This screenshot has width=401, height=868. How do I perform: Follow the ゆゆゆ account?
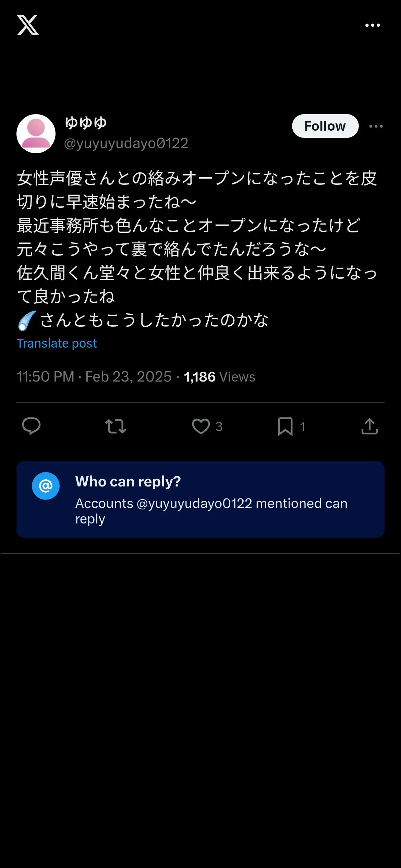click(325, 126)
